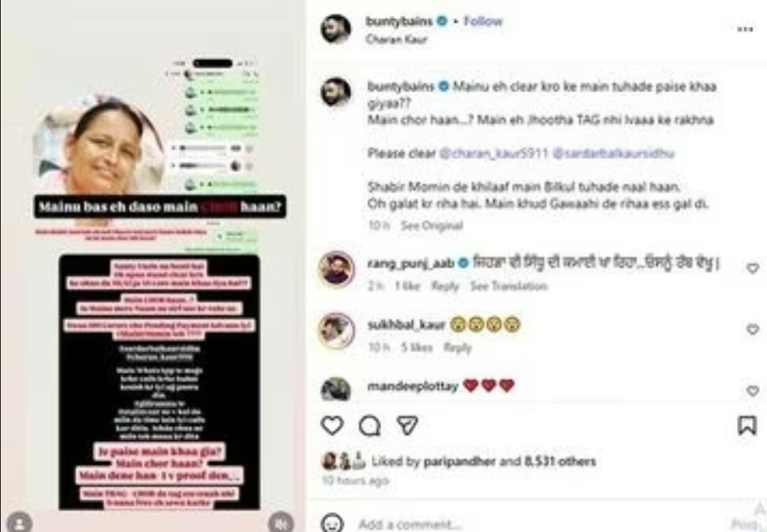Screen dimensions: 767x532
Task: Show tagged people icon on media
Action: pos(19,523)
